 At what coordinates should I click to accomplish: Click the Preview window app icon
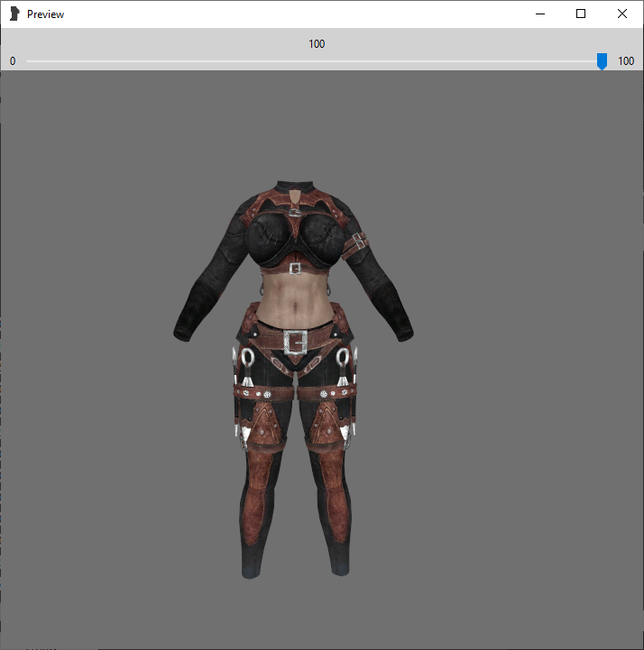14,14
